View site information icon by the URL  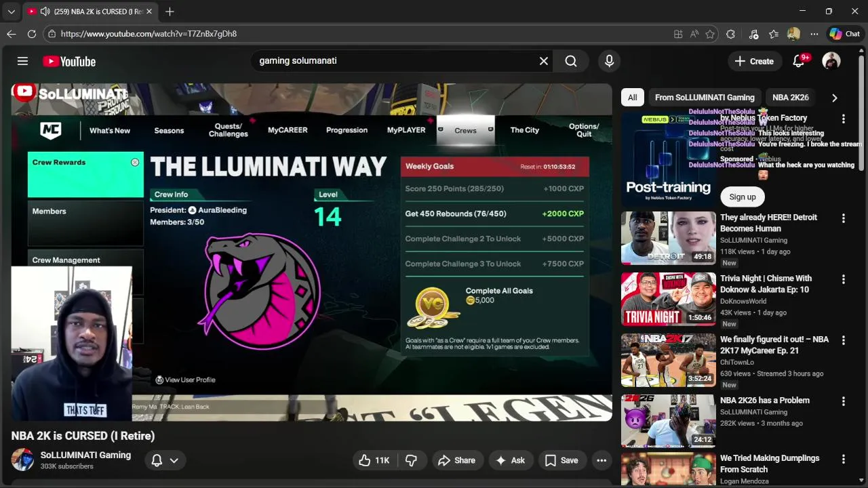click(x=52, y=34)
